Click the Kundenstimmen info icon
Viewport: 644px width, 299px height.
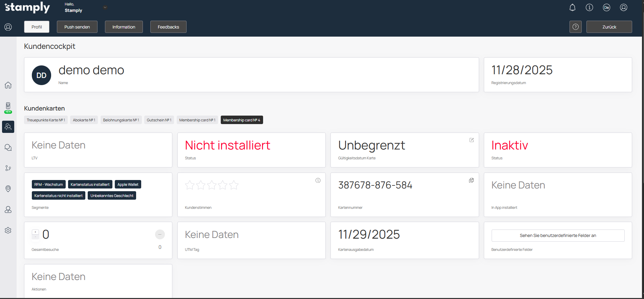pos(318,180)
